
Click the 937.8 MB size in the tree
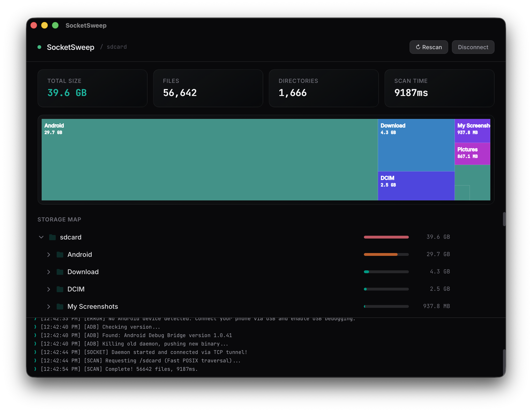point(436,306)
